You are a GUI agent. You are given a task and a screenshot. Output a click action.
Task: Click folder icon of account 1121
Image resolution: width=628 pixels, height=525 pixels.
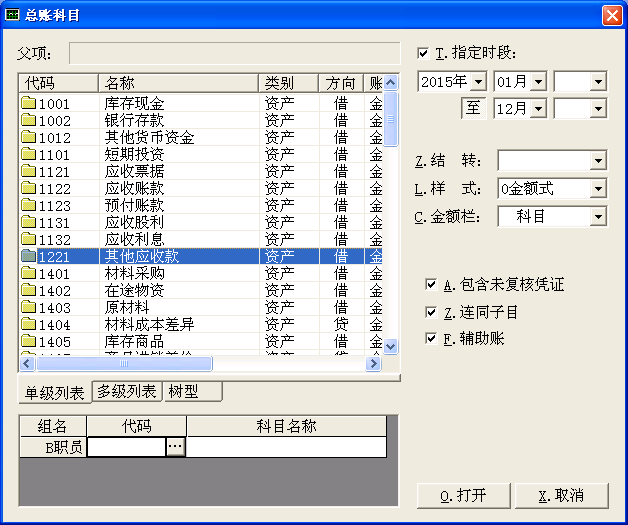click(x=28, y=171)
